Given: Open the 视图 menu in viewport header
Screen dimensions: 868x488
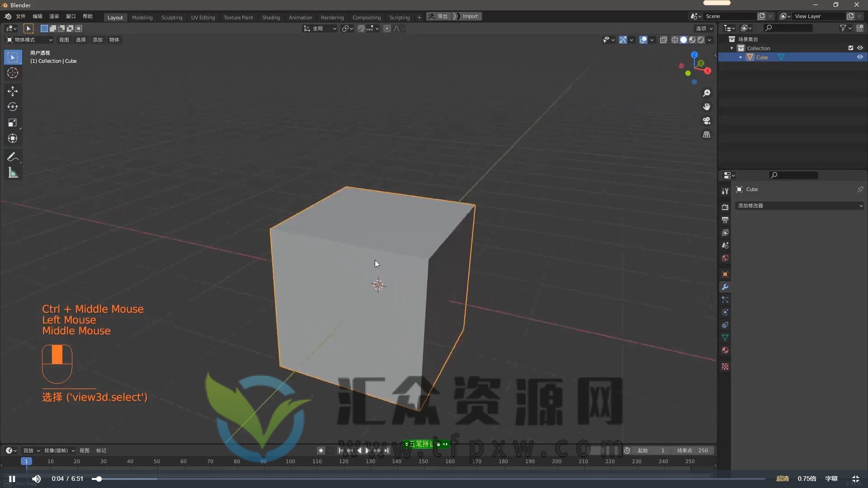Looking at the screenshot, I should point(64,40).
